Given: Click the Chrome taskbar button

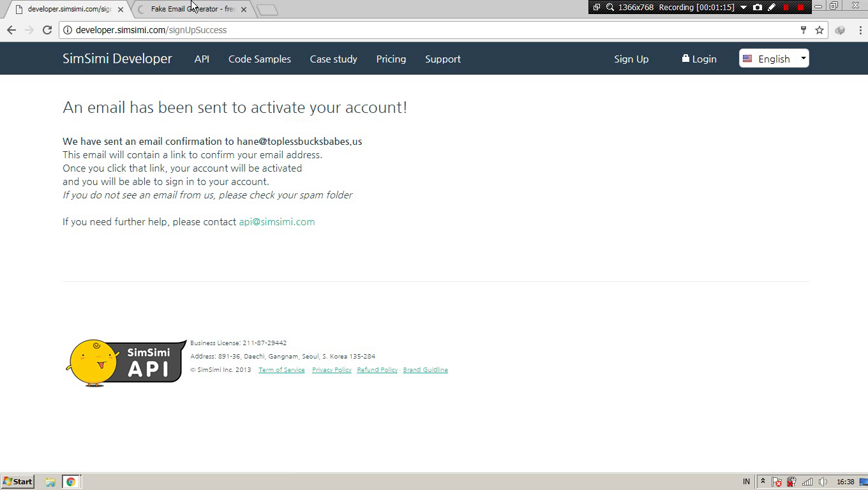Looking at the screenshot, I should (71, 482).
